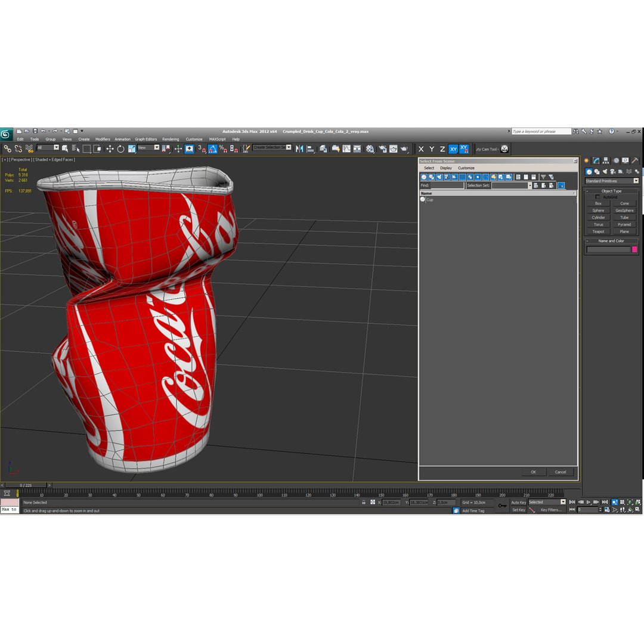This screenshot has width=644, height=644.
Task: Click the 3ds Max application logo button
Action: tap(6, 134)
